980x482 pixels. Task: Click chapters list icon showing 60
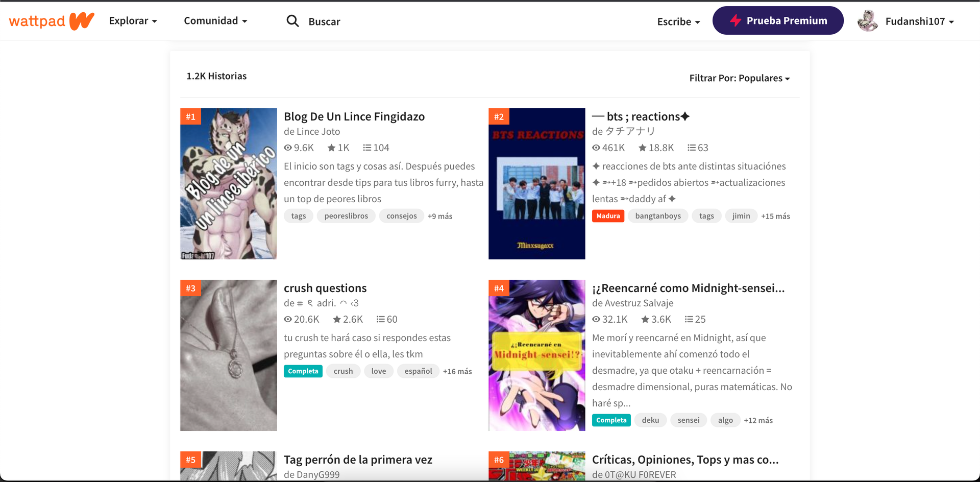click(381, 319)
